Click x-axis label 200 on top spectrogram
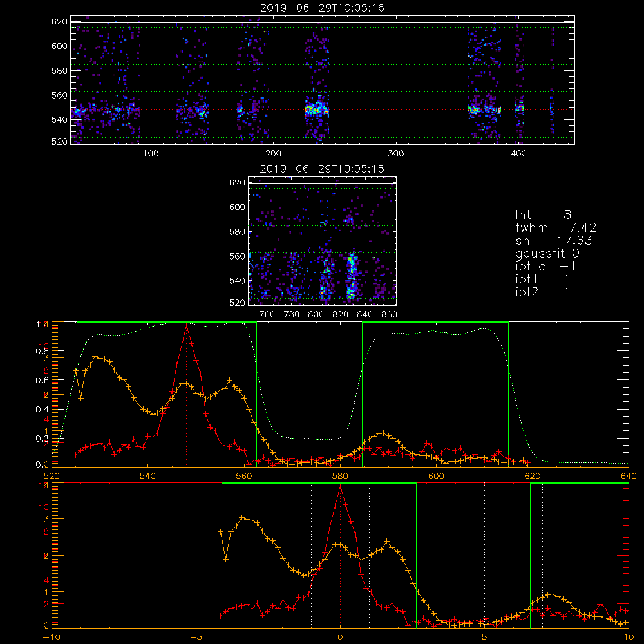This screenshot has height=644, width=644. click(273, 153)
